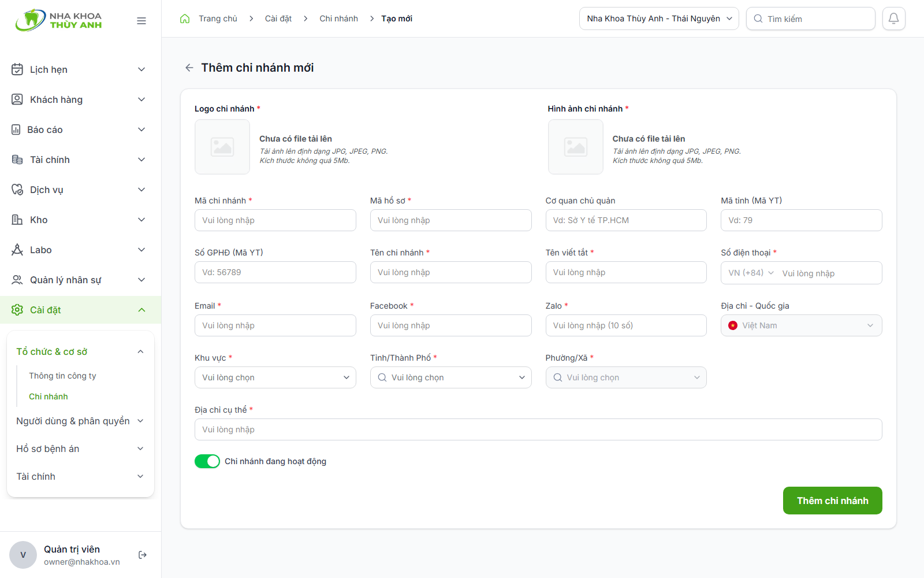Click the Labo compass icon

tap(17, 250)
